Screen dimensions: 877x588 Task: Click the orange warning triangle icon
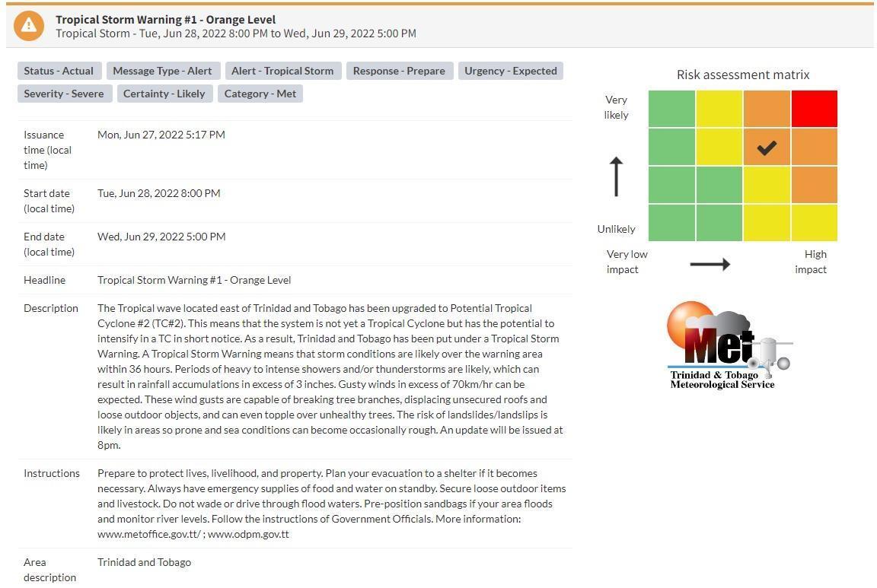(x=28, y=26)
